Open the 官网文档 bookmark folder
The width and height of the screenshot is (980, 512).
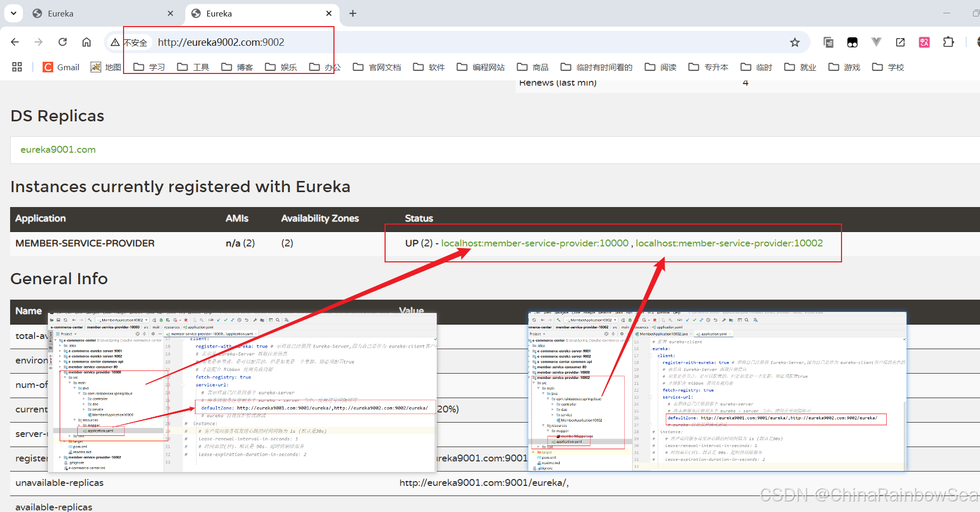point(377,67)
